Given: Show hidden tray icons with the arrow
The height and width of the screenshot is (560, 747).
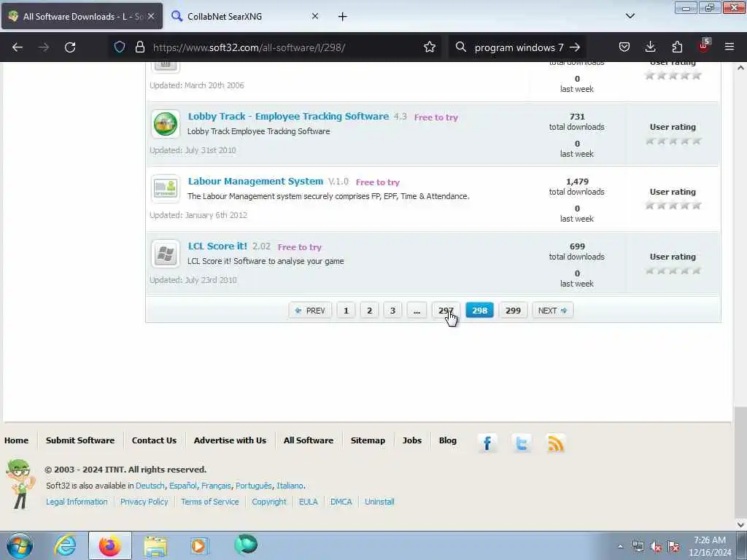Looking at the screenshot, I should click(620, 547).
